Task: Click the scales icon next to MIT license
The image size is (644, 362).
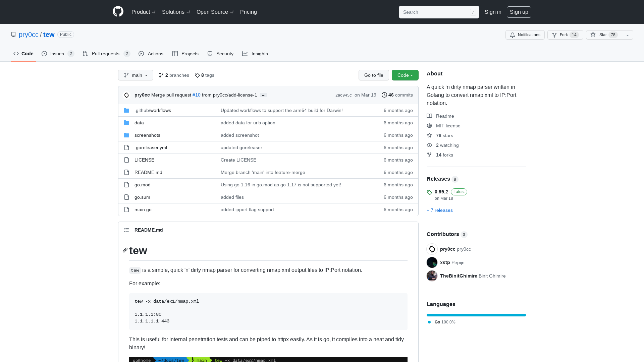Action: [x=429, y=126]
